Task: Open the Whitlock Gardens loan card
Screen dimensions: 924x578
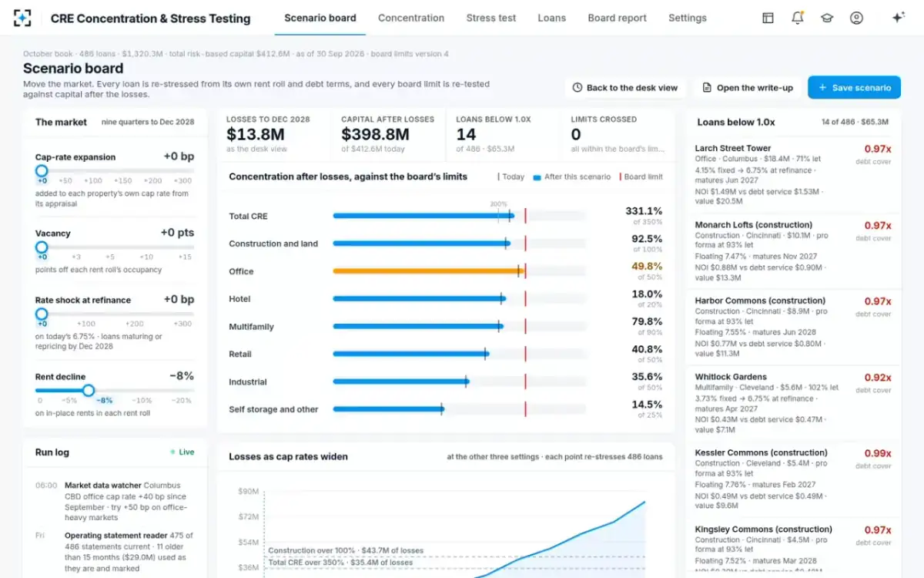Action: coord(793,404)
